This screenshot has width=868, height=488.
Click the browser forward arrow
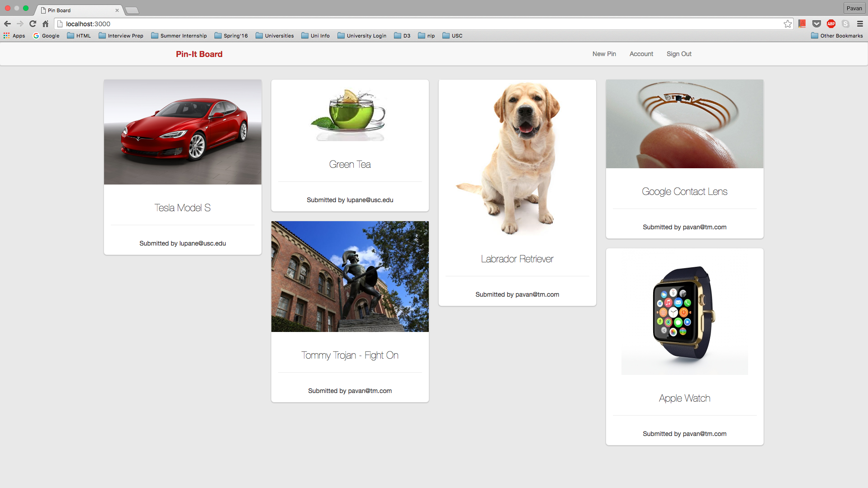20,24
